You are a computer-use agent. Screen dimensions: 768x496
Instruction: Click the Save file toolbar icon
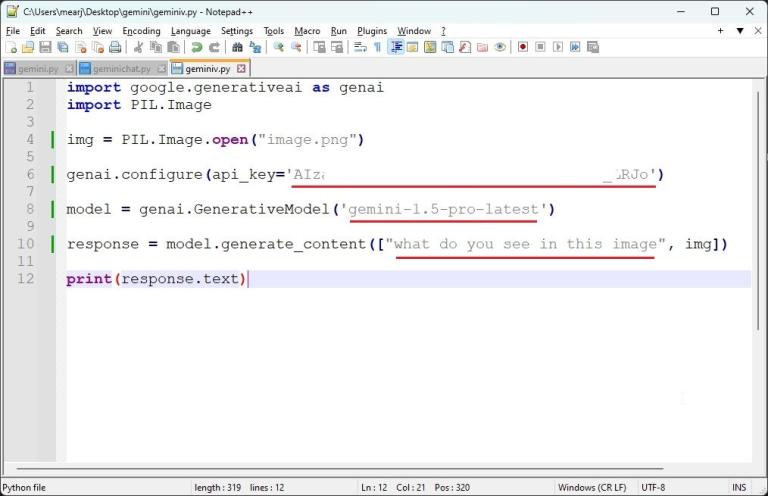pos(45,47)
